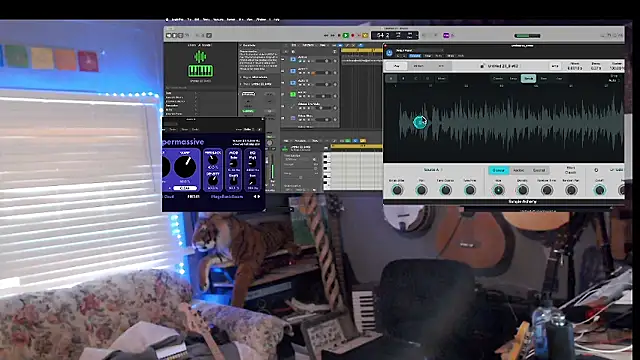This screenshot has width=640, height=360.
Task: Select source D in Sample Alchemy
Action: pos(428,78)
